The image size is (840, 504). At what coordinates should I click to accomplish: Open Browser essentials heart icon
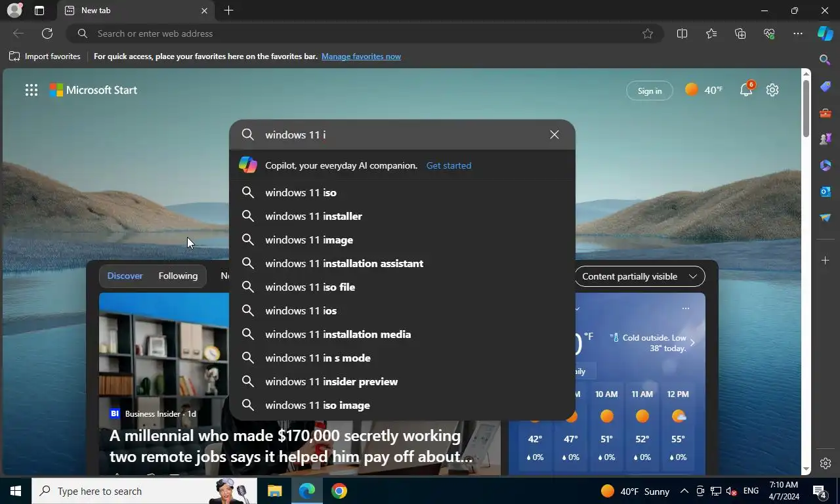pyautogui.click(x=769, y=33)
